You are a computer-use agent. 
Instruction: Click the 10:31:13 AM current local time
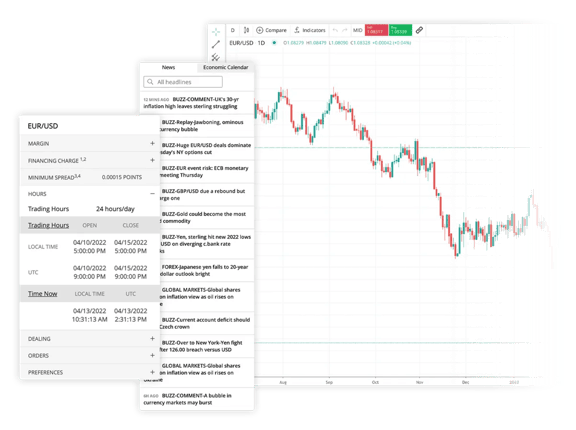pos(90,319)
